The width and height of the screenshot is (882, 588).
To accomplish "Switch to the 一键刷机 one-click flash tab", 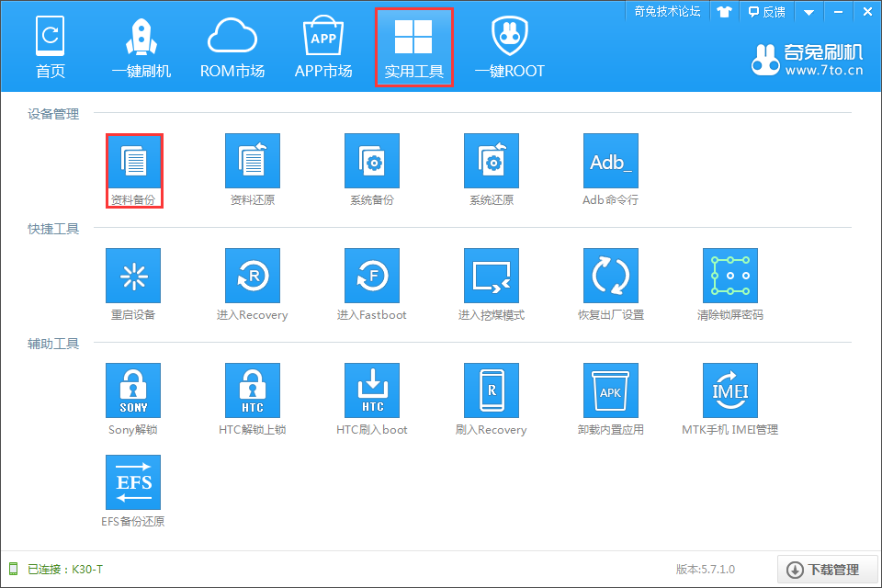I will pos(141,47).
